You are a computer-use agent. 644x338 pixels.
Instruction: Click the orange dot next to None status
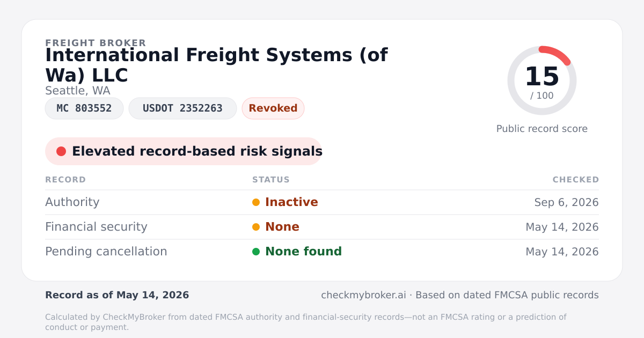point(256,227)
